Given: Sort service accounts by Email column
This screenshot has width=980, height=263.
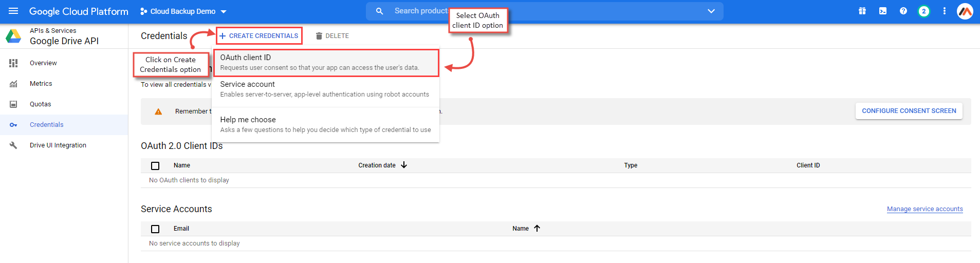Looking at the screenshot, I should tap(181, 229).
